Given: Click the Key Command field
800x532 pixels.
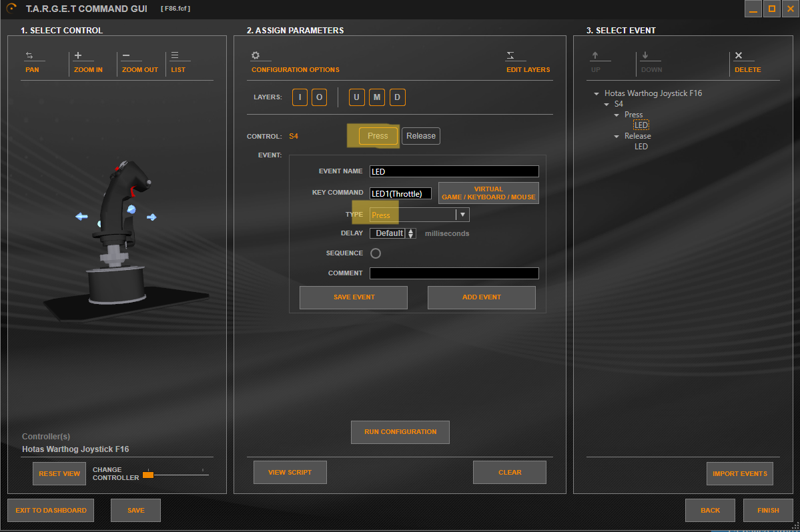Looking at the screenshot, I should click(400, 193).
